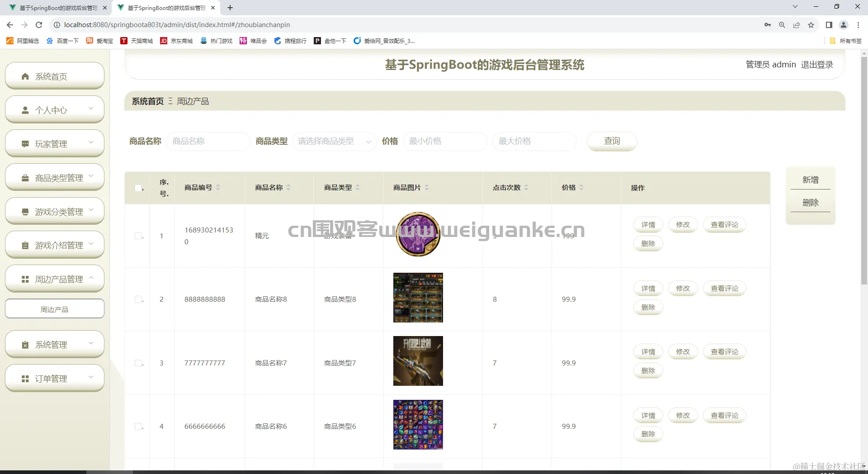Click the 查询 search button
Viewport: 868px width, 474px height.
tap(612, 141)
